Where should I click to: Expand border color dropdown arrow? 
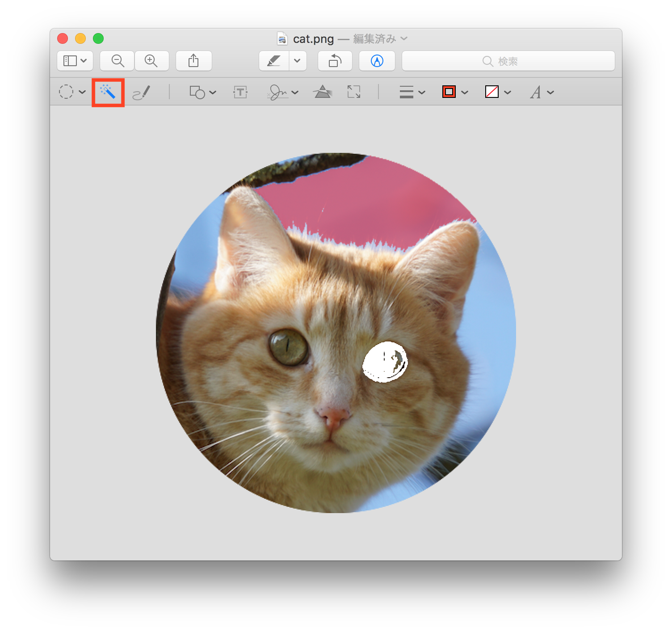[x=465, y=93]
